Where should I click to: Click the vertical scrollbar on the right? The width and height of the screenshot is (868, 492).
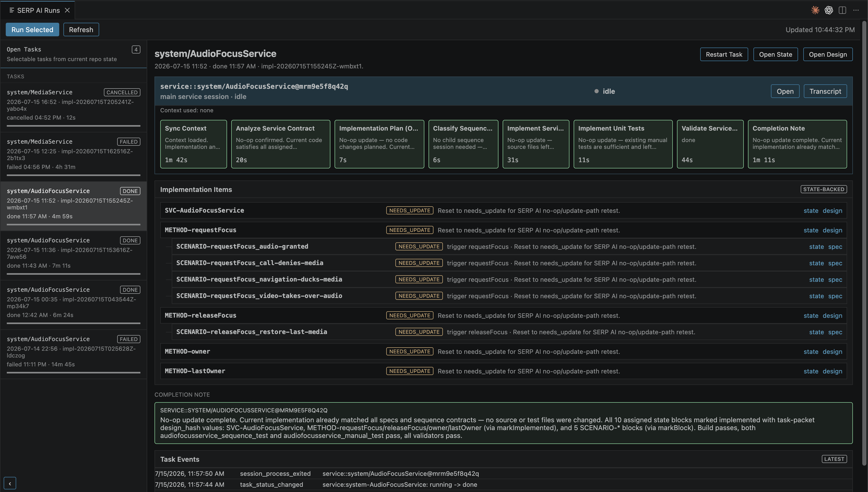pos(864,243)
